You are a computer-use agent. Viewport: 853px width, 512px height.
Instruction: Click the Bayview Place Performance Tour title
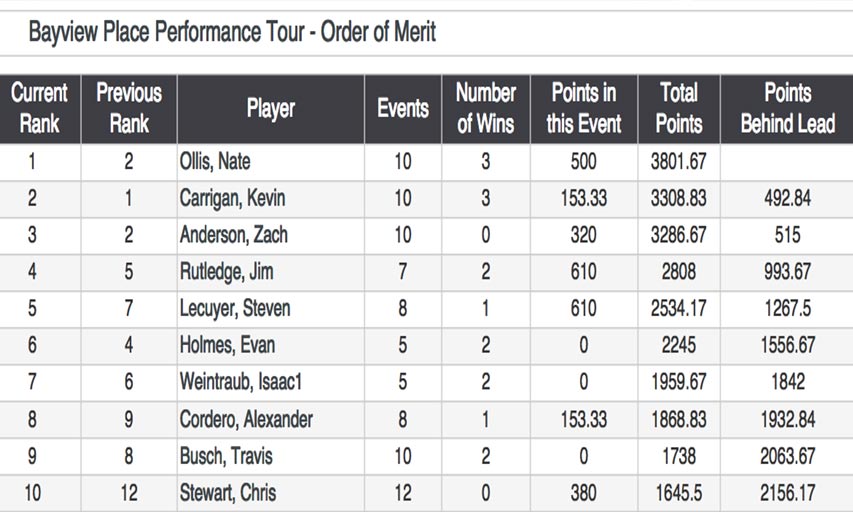coord(232,32)
